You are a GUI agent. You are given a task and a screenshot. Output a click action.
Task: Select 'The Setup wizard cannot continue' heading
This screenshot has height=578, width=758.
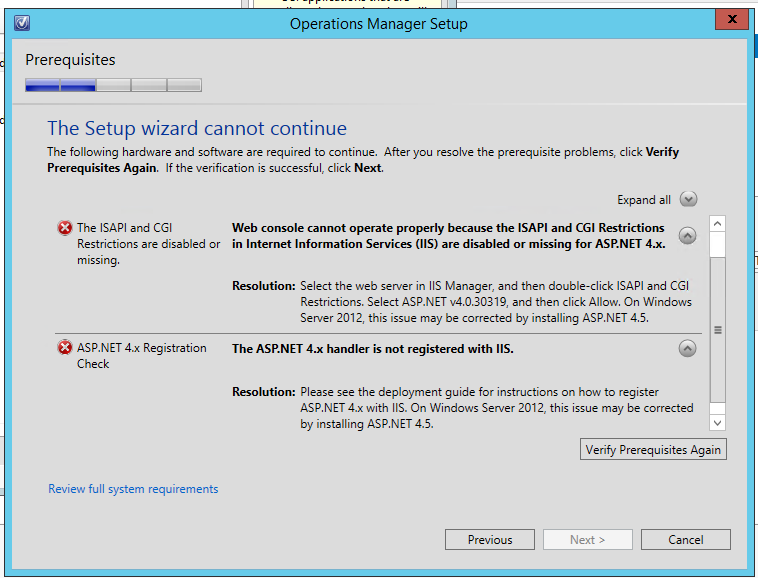tap(197, 128)
